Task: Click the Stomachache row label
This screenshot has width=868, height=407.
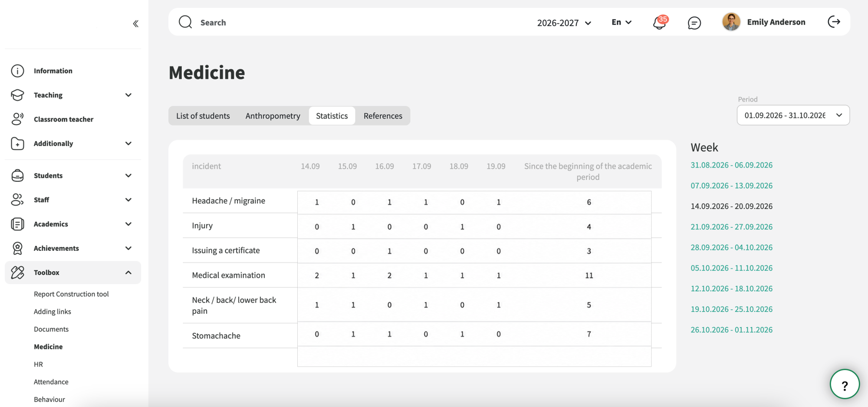Action: point(216,336)
